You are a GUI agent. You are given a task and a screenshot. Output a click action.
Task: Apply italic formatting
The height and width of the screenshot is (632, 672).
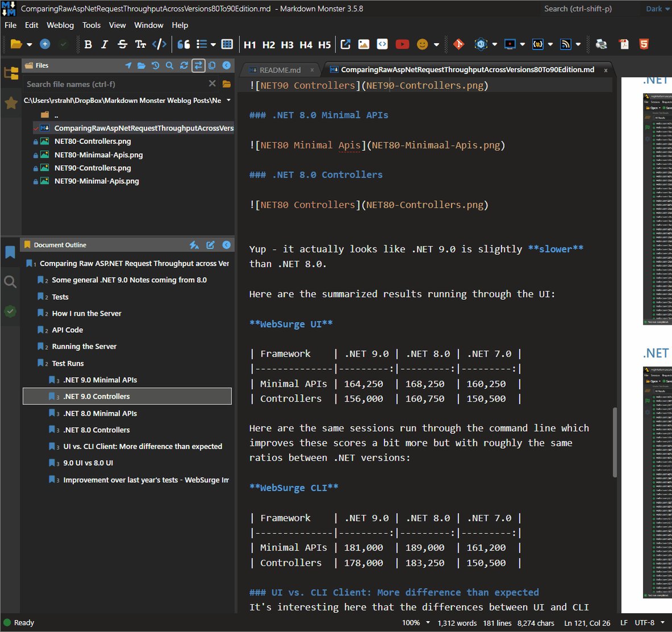pyautogui.click(x=105, y=44)
